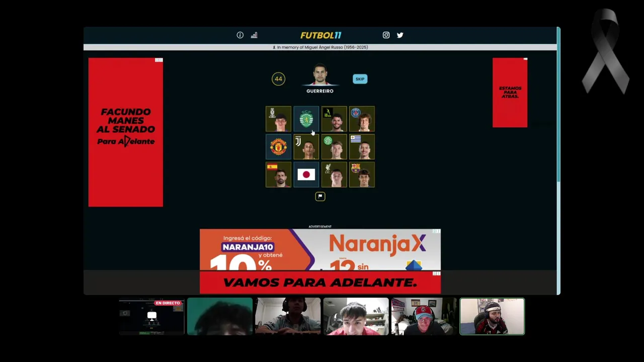The height and width of the screenshot is (362, 644).
Task: Select the webcam of person in red cap
Action: tap(424, 317)
